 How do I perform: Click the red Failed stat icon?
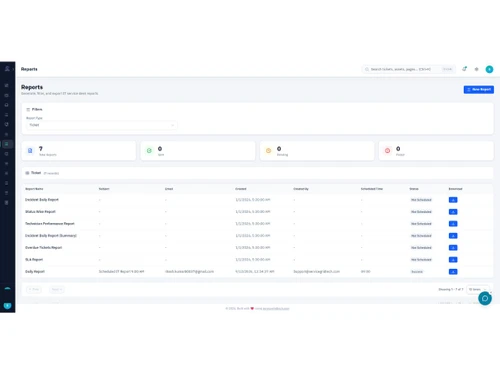pos(387,151)
